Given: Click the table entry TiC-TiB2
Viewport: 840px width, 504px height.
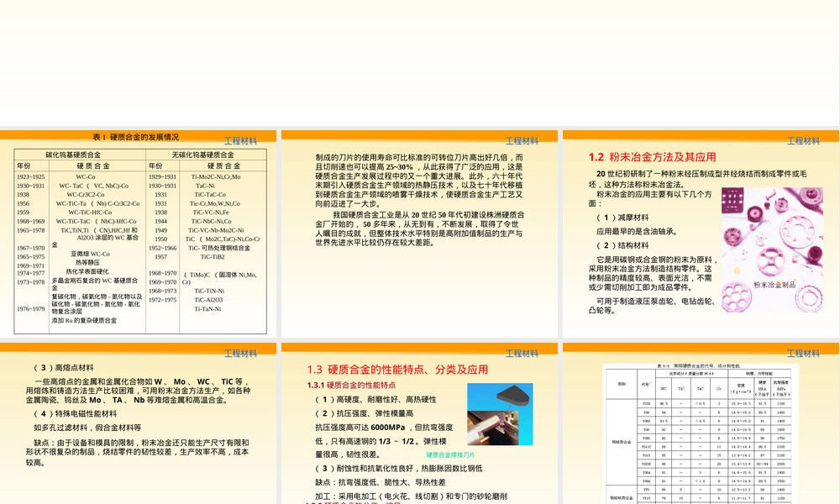Looking at the screenshot, I should pos(213,256).
